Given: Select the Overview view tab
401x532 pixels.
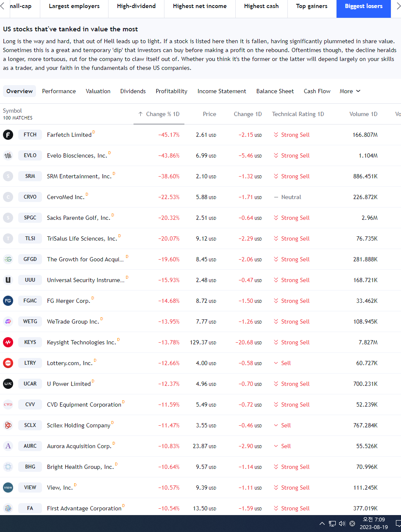Looking at the screenshot, I should point(19,91).
